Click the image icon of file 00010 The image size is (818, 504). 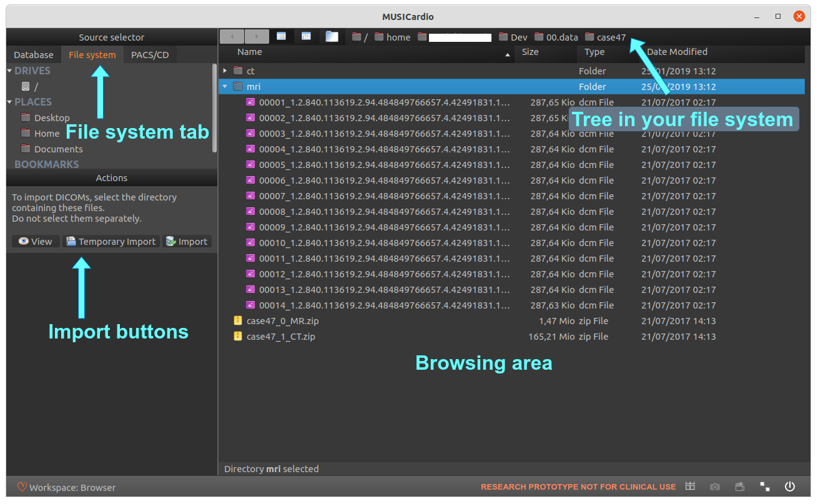coord(250,242)
